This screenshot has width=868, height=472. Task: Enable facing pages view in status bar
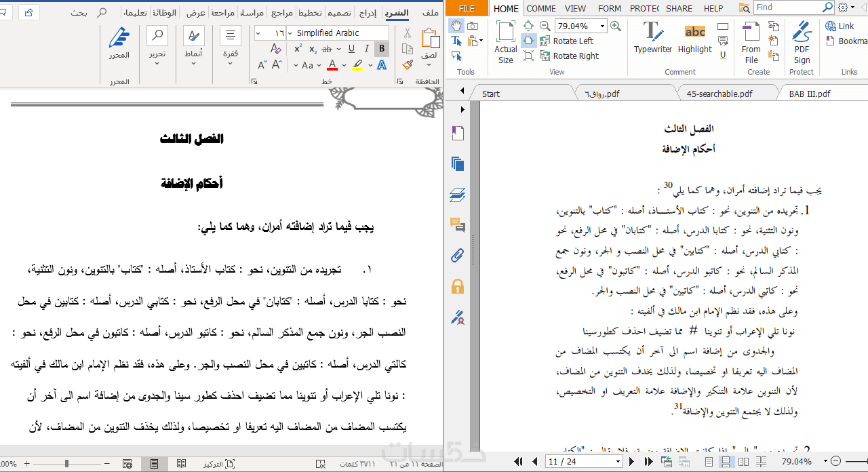[x=743, y=461]
